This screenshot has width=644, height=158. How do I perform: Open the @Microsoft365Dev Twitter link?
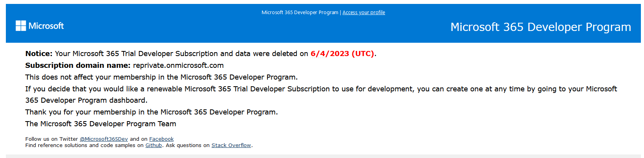[104, 139]
